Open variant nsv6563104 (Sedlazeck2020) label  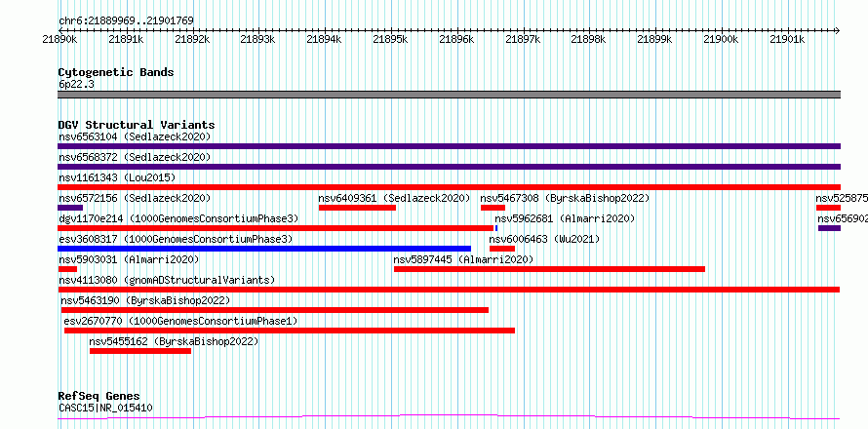pos(135,136)
